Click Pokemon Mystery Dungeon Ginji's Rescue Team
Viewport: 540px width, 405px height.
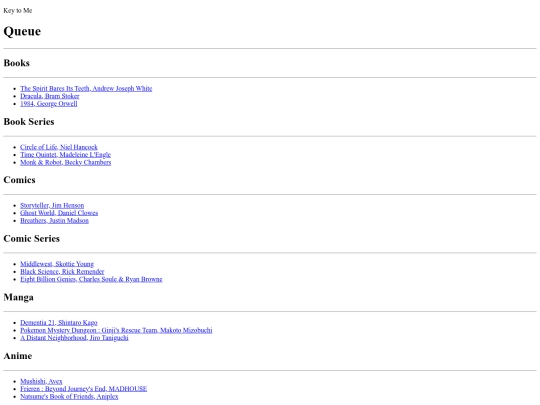tap(116, 330)
